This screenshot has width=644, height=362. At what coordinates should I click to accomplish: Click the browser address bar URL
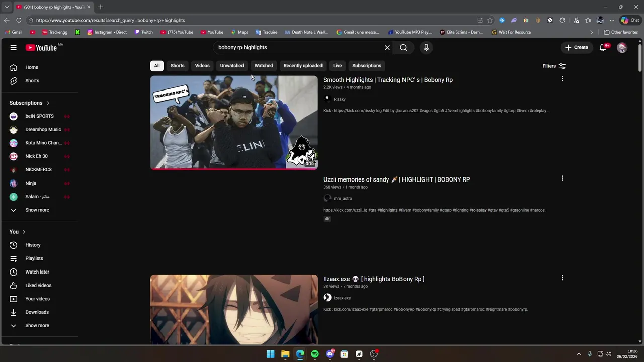coord(110,20)
